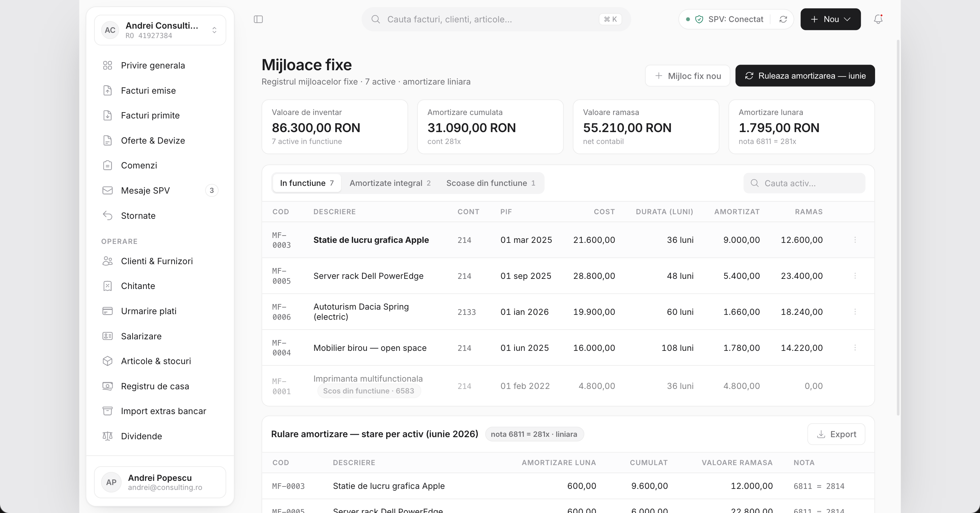Click Mijloc fix nou button
Viewport: 980px width, 513px height.
[x=688, y=75]
